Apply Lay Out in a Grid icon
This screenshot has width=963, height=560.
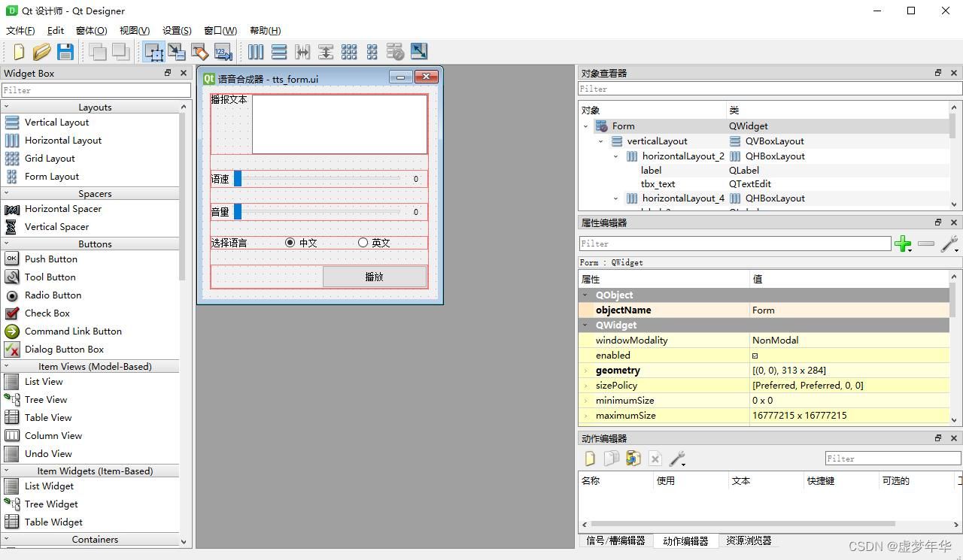[349, 52]
